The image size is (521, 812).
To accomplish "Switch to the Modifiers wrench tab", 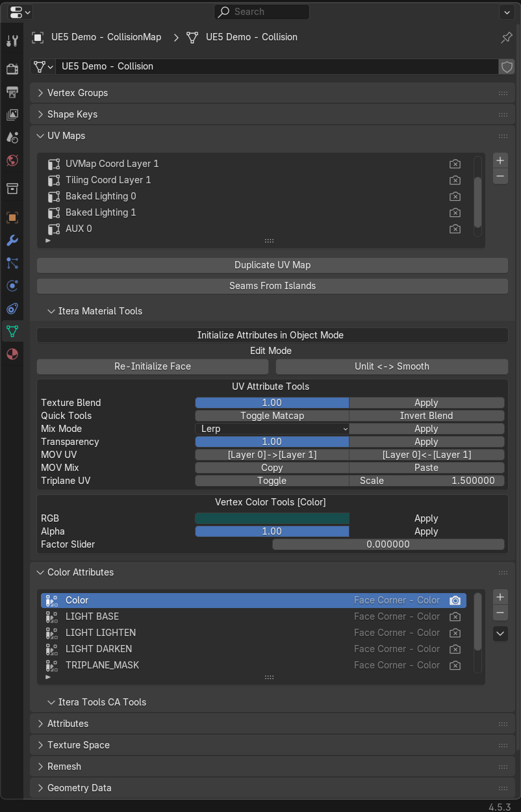I will (x=12, y=240).
